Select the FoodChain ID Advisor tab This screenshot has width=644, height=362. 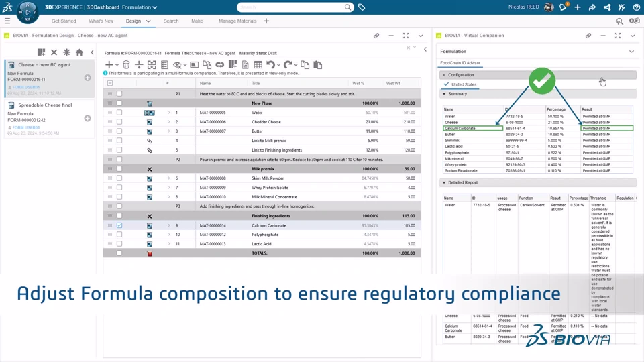(x=460, y=63)
